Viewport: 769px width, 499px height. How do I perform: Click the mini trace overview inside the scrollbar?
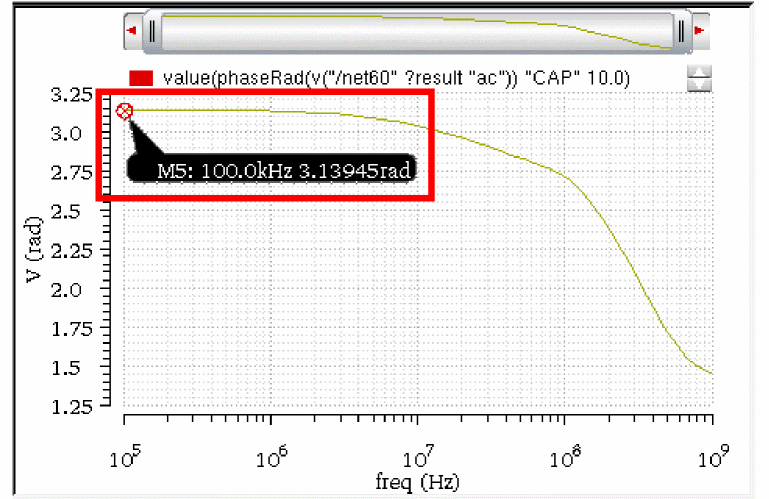(417, 31)
